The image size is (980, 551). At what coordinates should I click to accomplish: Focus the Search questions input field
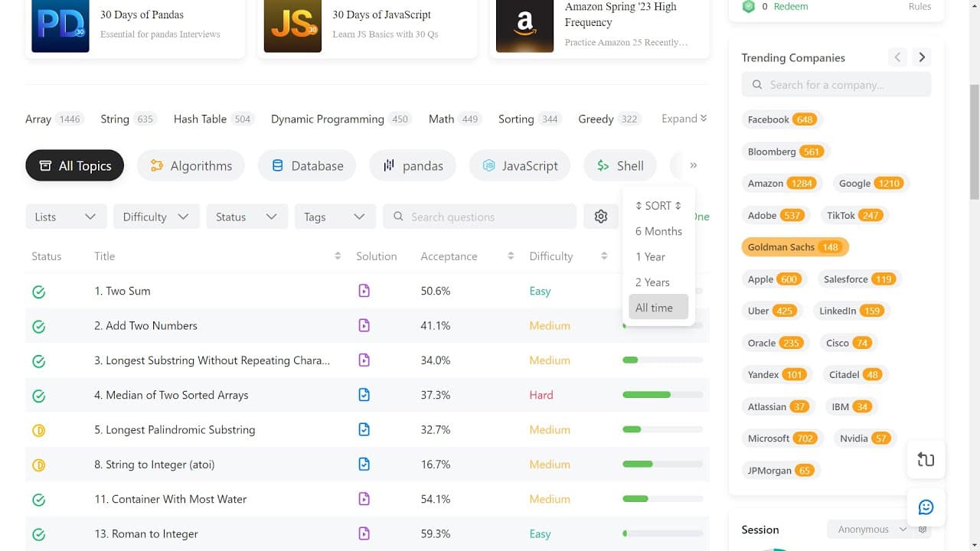[479, 217]
